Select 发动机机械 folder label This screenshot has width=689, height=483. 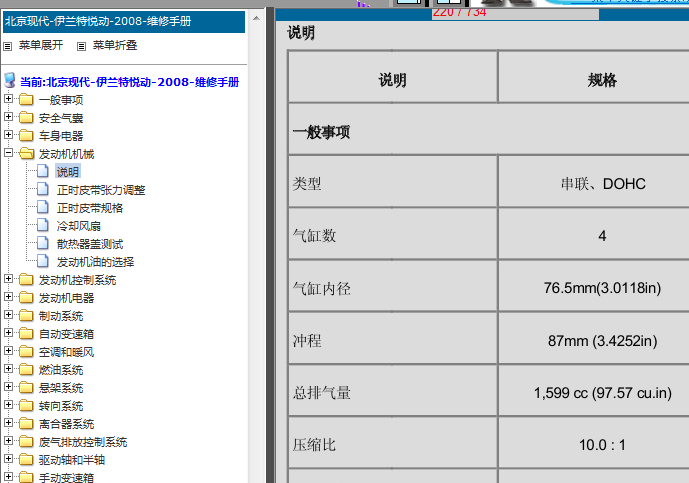(x=66, y=154)
